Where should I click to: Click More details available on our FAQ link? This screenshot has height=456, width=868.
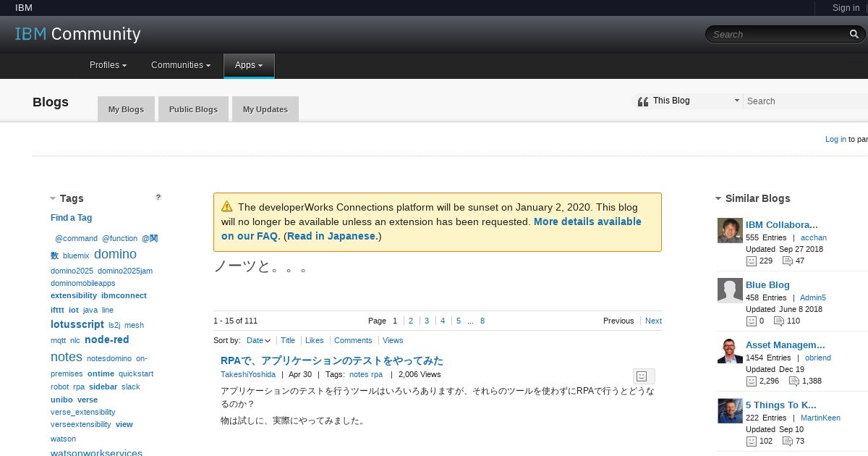(431, 229)
